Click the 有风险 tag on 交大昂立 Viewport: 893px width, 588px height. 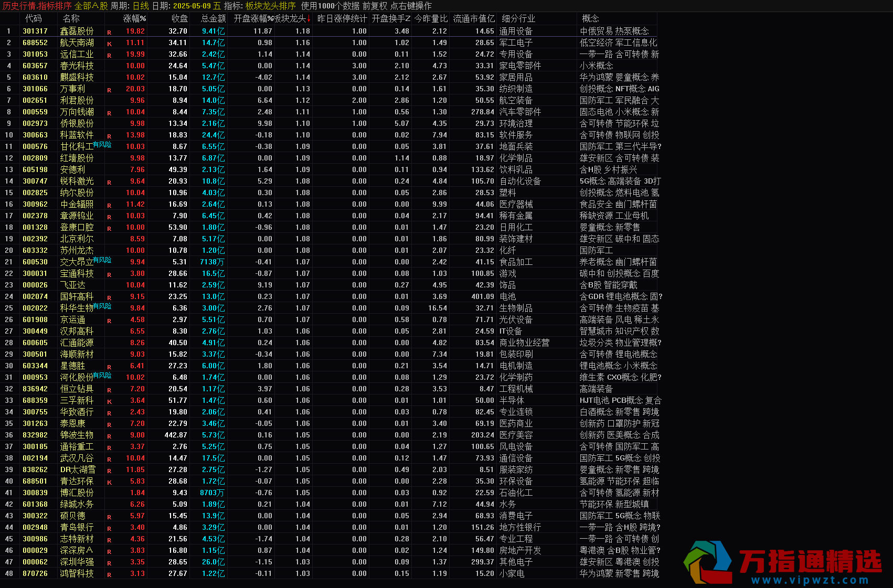[x=102, y=260]
